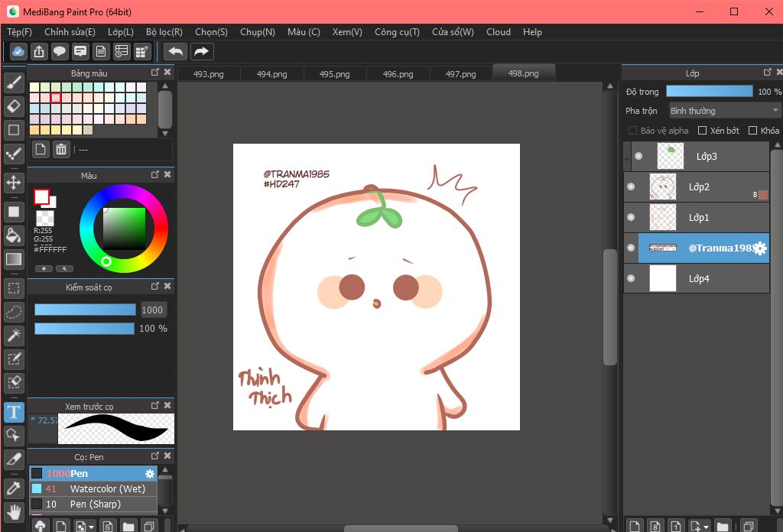Delete the palette color with trash icon

click(x=61, y=149)
